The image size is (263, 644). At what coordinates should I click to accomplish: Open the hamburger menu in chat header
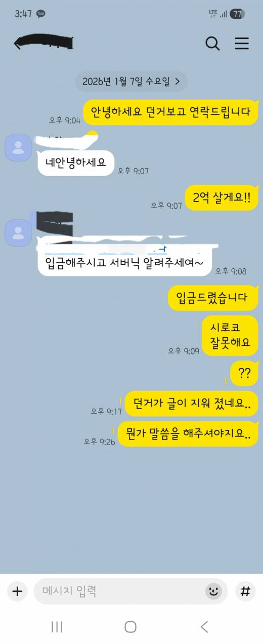click(242, 44)
